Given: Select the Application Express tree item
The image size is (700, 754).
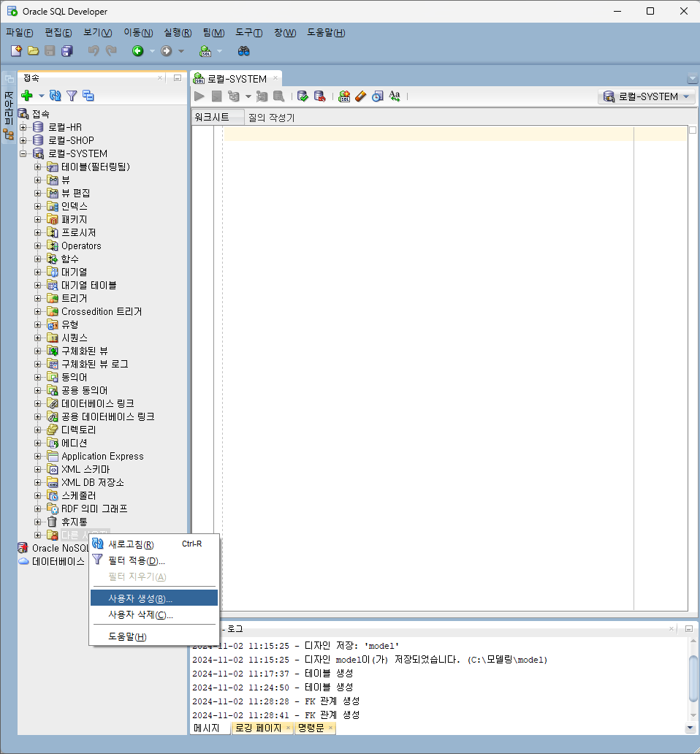Looking at the screenshot, I should [x=102, y=457].
